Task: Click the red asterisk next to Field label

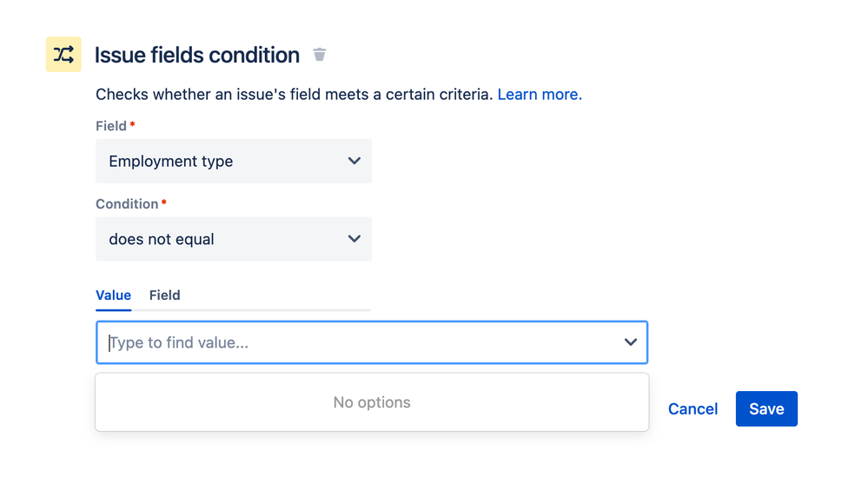Action: [x=132, y=124]
